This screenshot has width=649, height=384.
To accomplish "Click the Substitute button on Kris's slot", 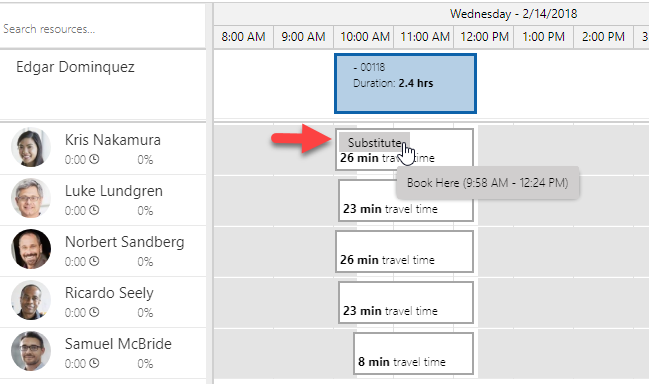I will pyautogui.click(x=374, y=142).
